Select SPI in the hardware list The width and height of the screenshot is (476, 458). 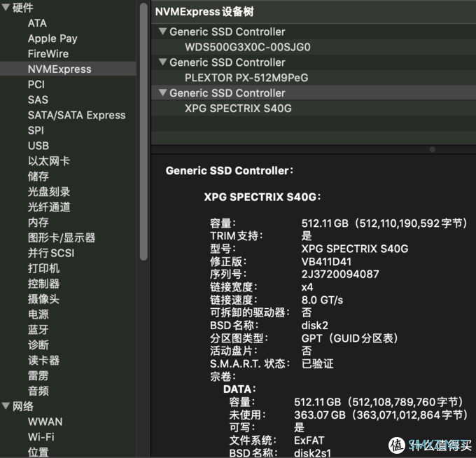click(36, 130)
